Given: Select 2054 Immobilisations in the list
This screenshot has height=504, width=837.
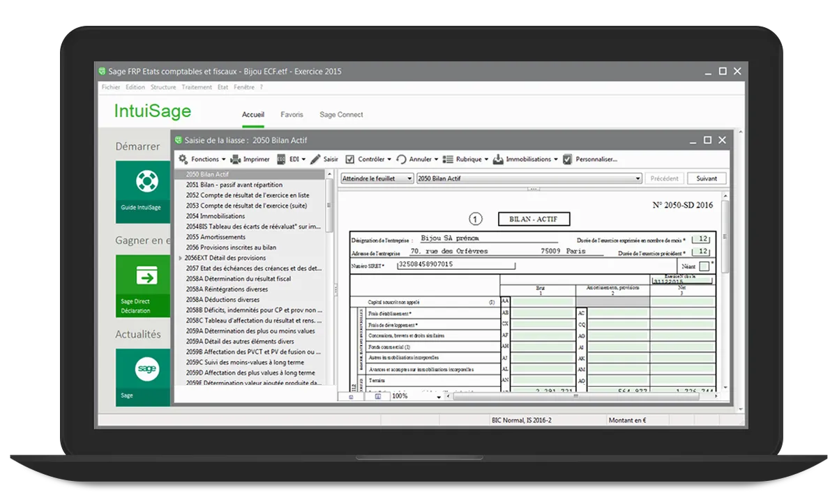Looking at the screenshot, I should [215, 216].
